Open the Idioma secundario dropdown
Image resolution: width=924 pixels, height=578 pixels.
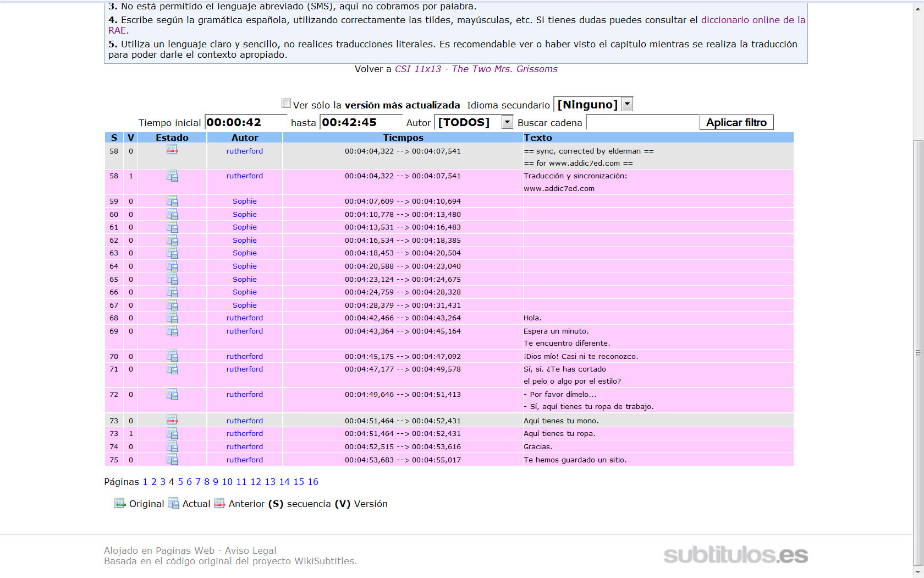pos(593,104)
